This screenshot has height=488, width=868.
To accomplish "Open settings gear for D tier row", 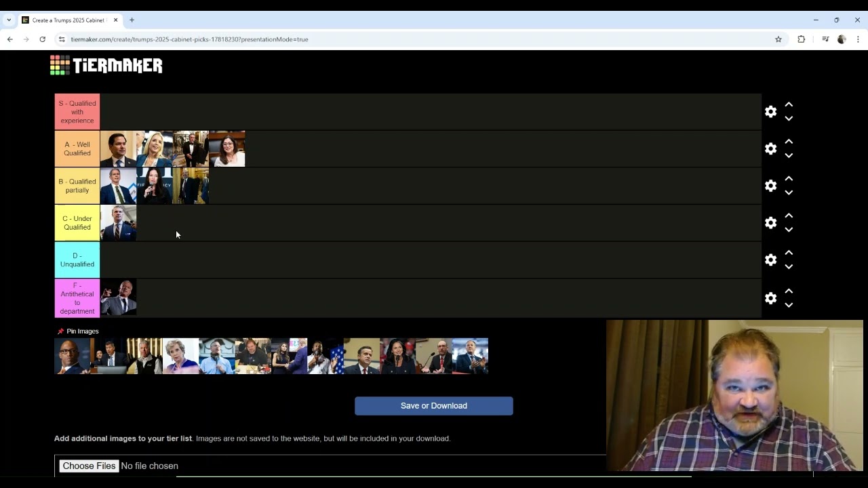I will coord(770,260).
